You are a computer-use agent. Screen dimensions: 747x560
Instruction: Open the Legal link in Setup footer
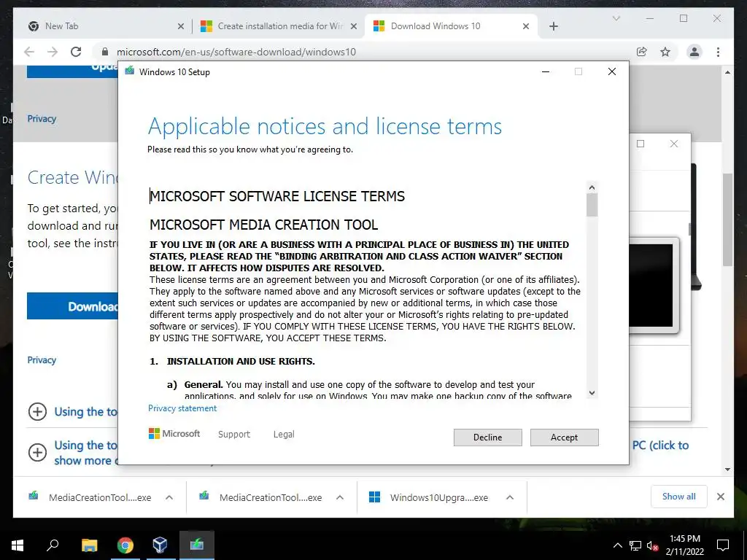(x=284, y=435)
